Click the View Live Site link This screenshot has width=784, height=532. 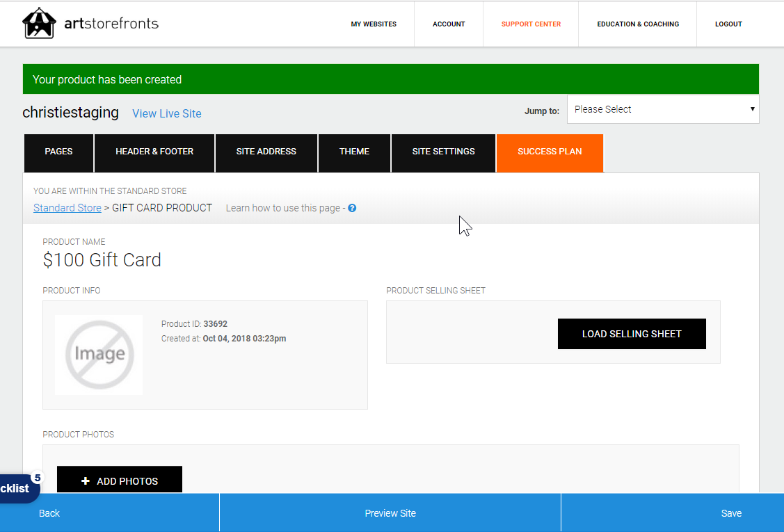[166, 113]
